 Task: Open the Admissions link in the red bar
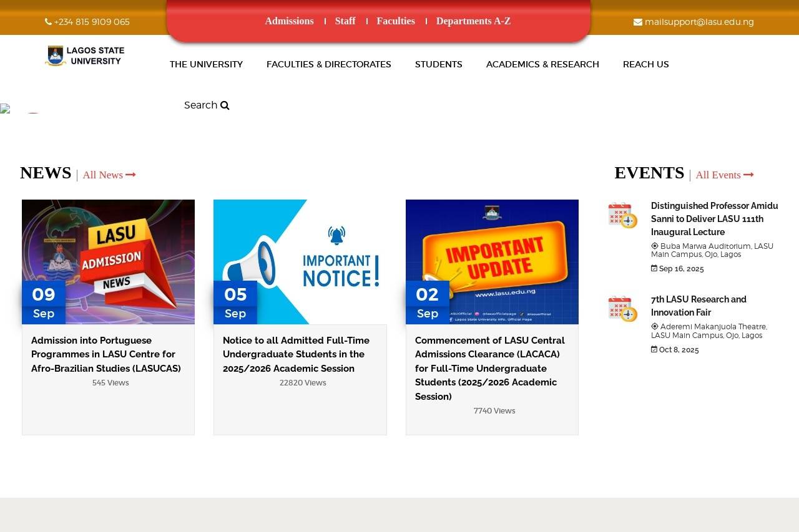[x=290, y=21]
